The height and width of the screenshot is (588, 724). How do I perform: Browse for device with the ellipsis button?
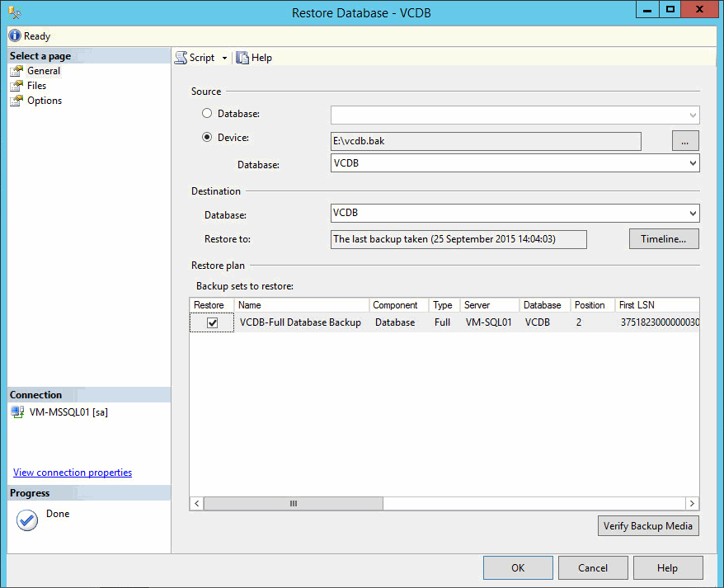point(684,141)
